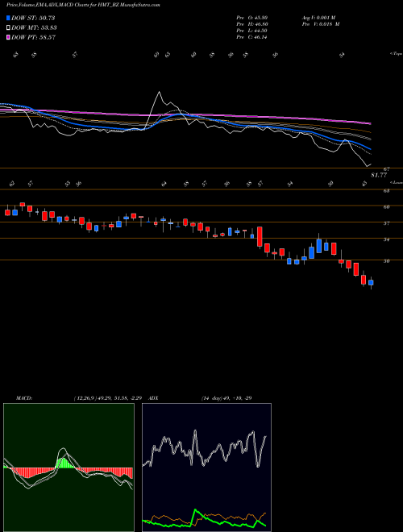Click the magenta DOW PT legend swatch
This screenshot has width=403, height=532.
coord(9,37)
